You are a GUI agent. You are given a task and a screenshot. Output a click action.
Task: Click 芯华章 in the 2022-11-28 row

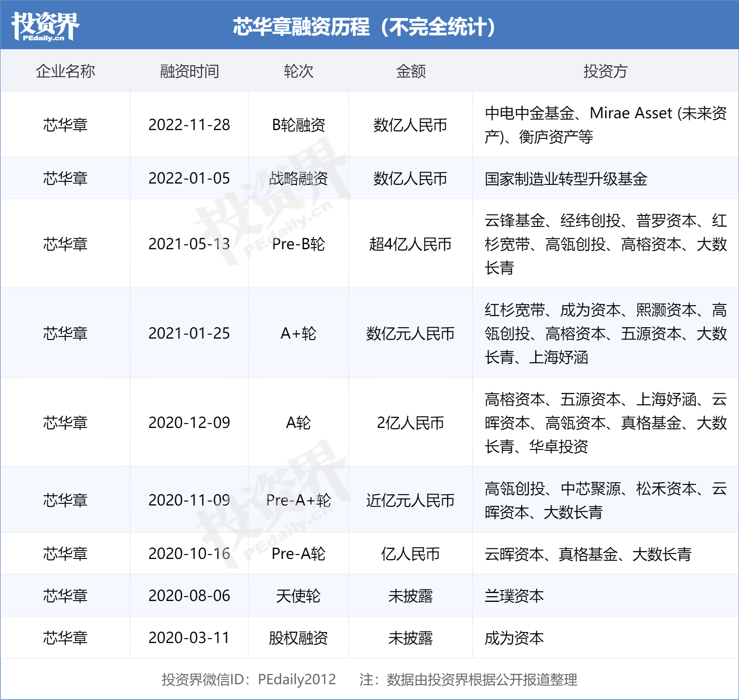click(65, 125)
